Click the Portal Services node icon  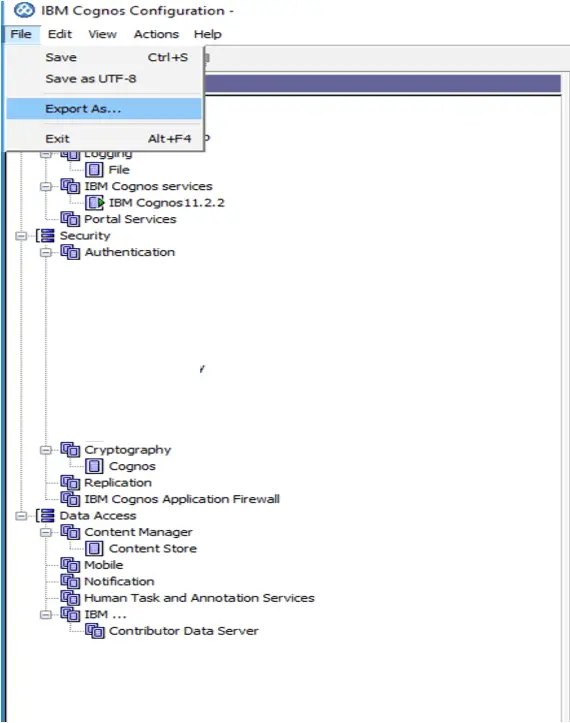pos(70,219)
